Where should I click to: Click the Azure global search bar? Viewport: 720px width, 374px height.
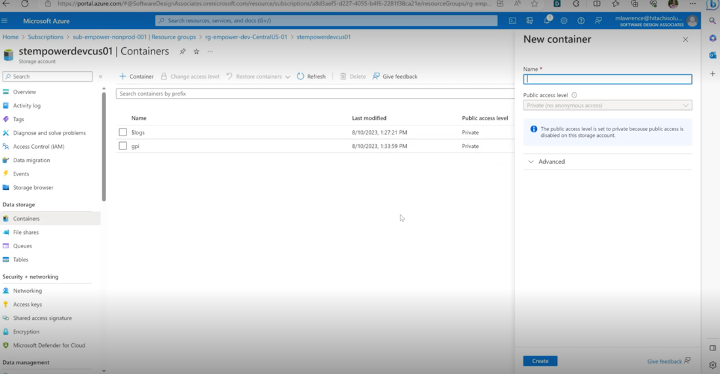tap(326, 21)
